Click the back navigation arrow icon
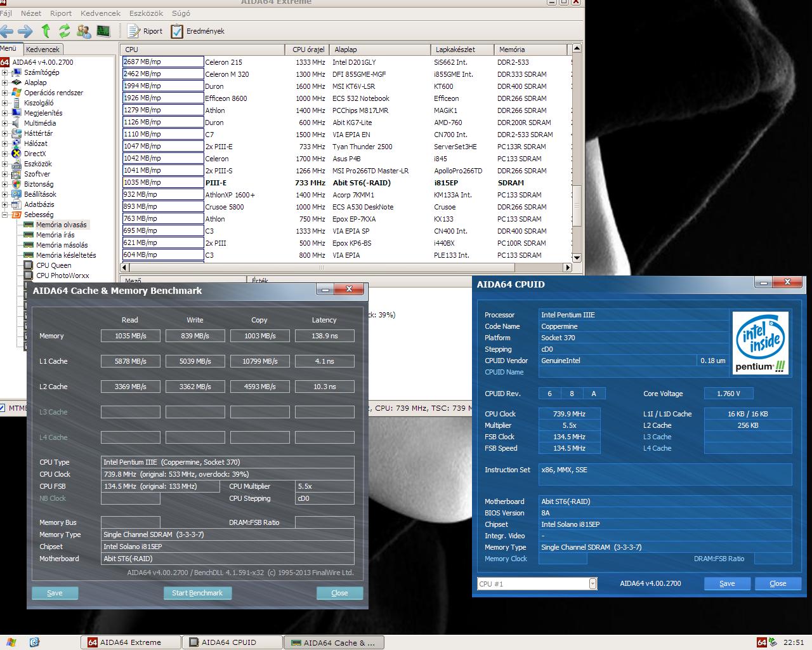812x650 pixels. point(7,30)
